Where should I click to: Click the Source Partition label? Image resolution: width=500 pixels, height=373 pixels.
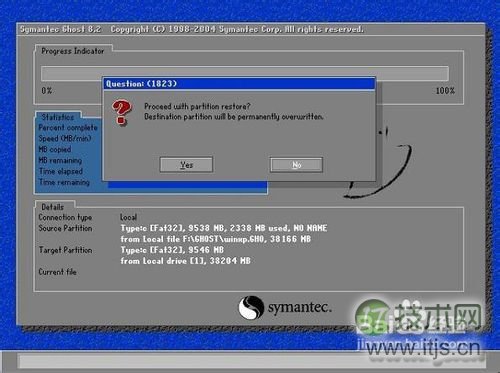pyautogui.click(x=65, y=228)
